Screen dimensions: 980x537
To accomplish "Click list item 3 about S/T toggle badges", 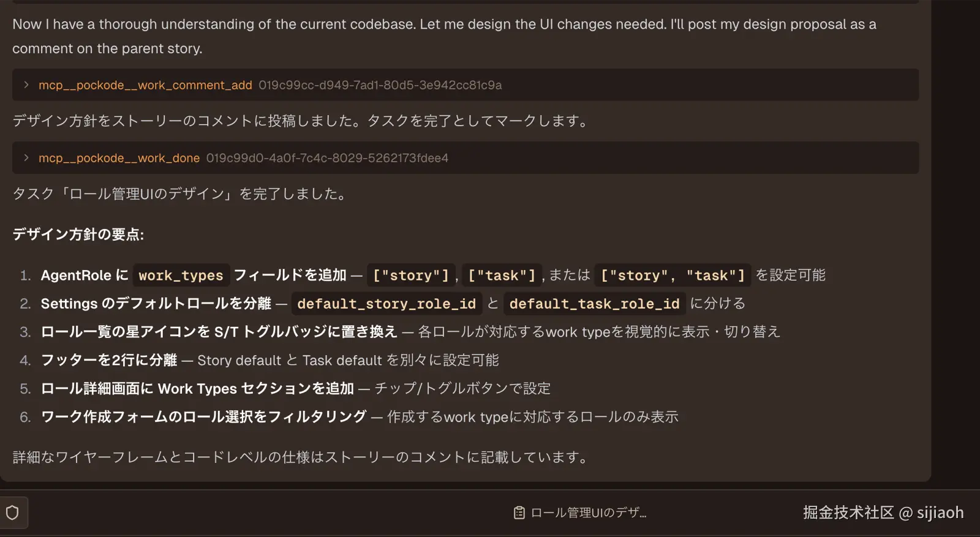I will click(410, 331).
